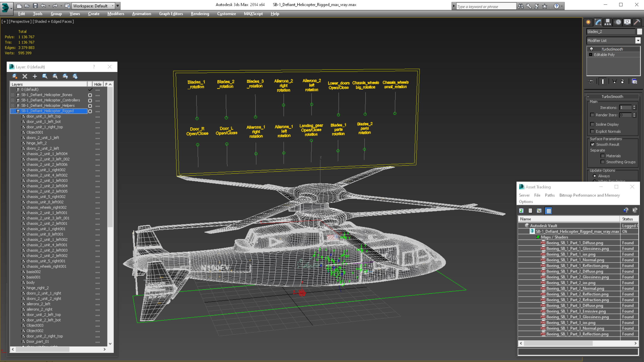Expand Editable Poly sub-objects in stack
This screenshot has width=644, height=362.
pos(591,55)
